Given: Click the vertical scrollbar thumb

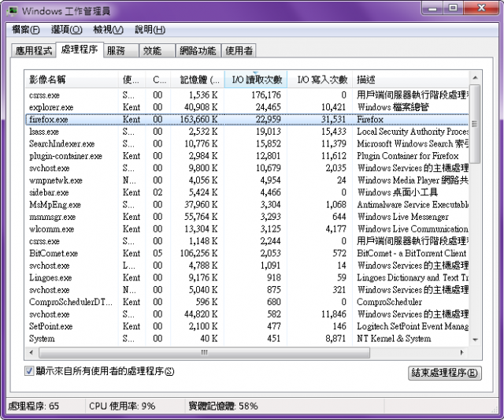Looking at the screenshot, I should pos(475,124).
